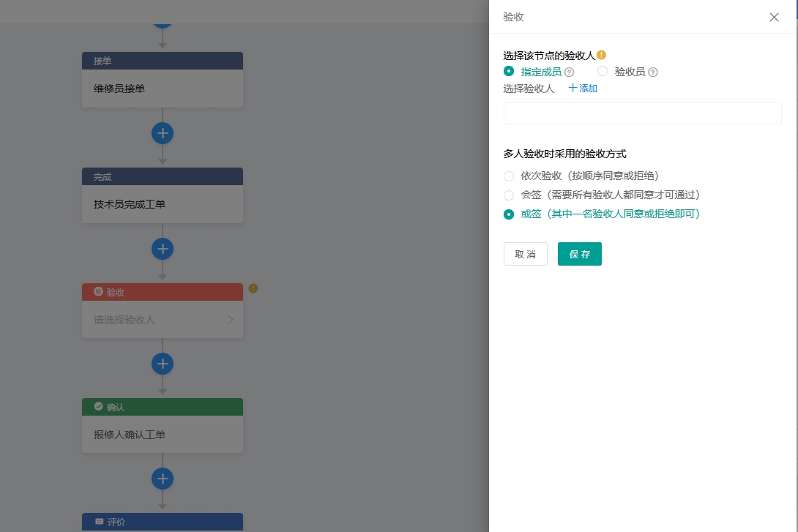
Task: Click the 取消 button
Action: [x=526, y=254]
